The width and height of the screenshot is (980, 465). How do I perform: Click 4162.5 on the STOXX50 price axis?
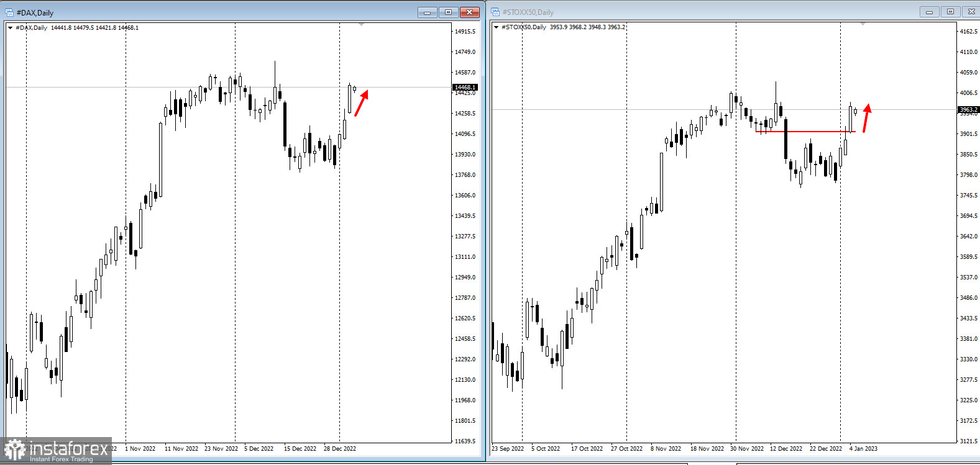[x=968, y=32]
